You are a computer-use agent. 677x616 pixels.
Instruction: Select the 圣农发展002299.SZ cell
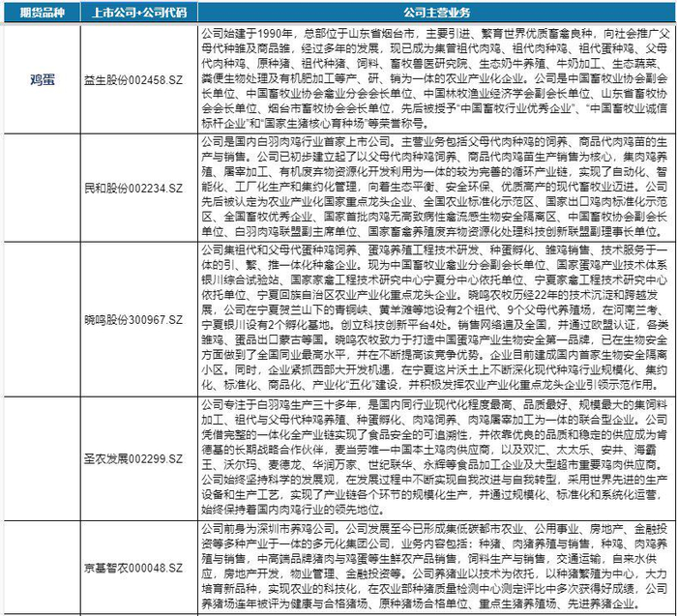coord(139,459)
